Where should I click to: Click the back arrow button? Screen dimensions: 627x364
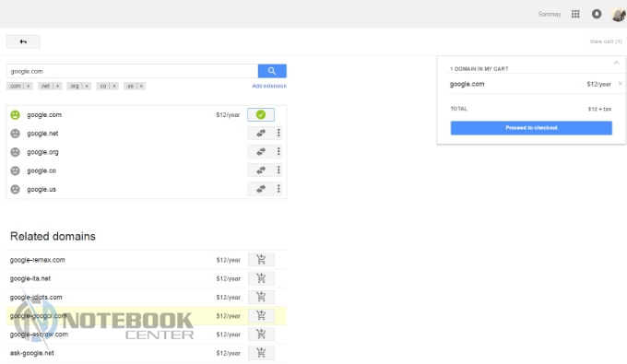tap(23, 41)
